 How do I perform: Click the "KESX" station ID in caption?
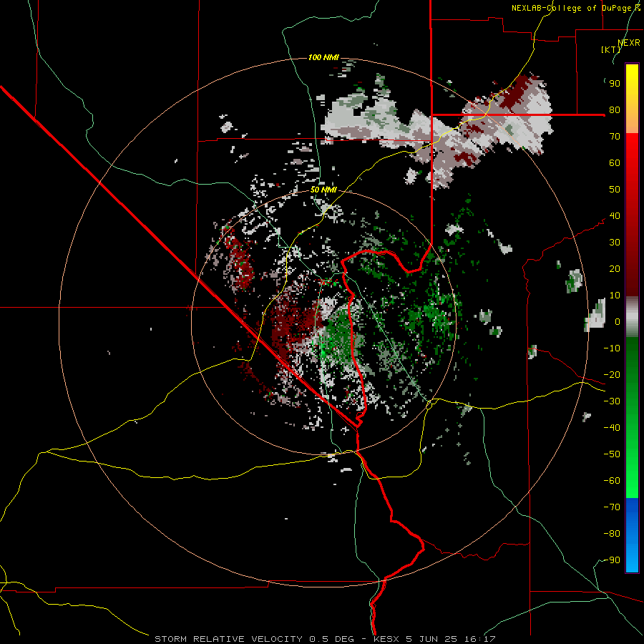click(386, 639)
